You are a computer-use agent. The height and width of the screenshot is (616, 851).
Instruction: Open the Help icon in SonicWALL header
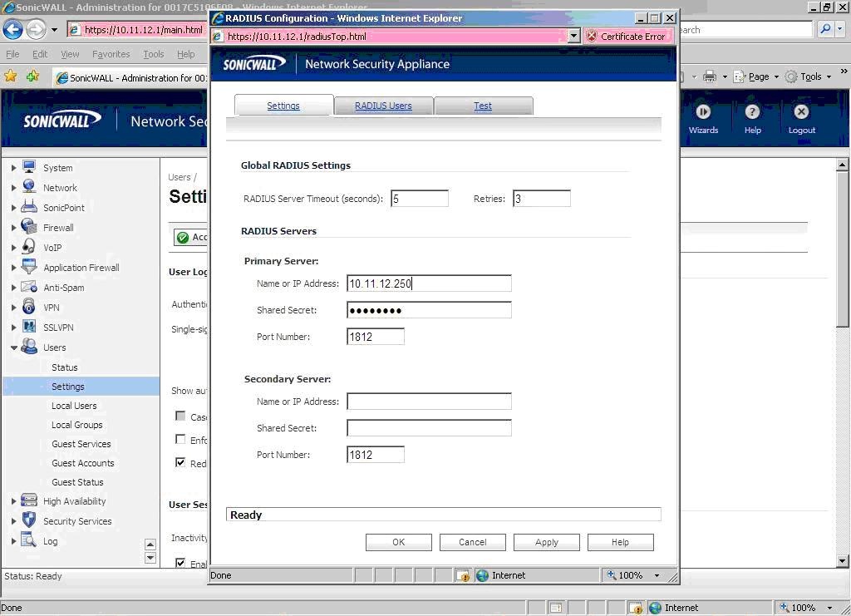coord(752,112)
